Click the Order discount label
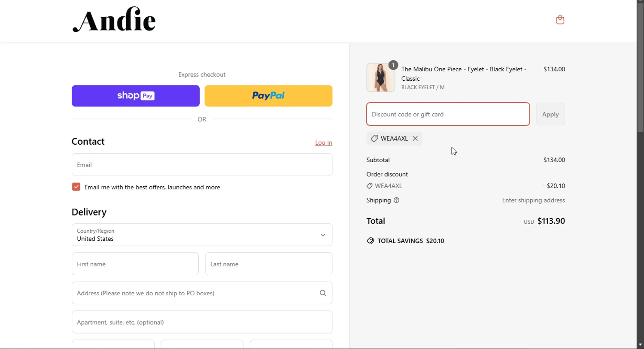 (387, 174)
